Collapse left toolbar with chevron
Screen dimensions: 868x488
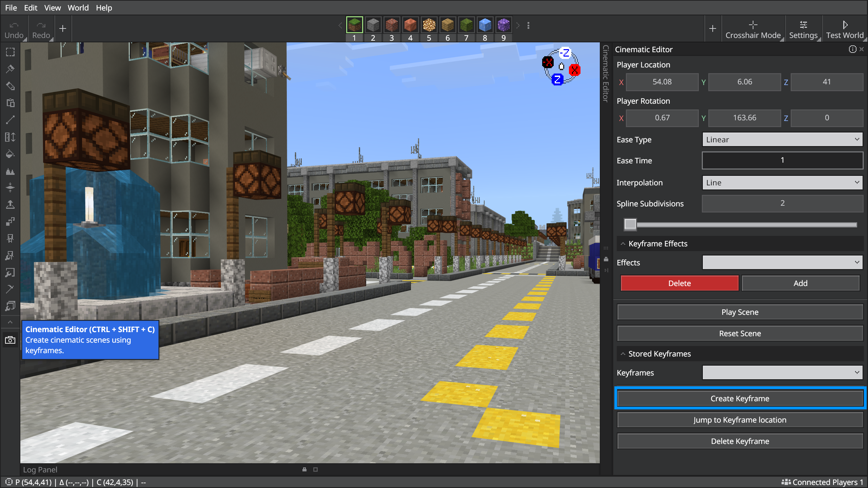tap(10, 322)
